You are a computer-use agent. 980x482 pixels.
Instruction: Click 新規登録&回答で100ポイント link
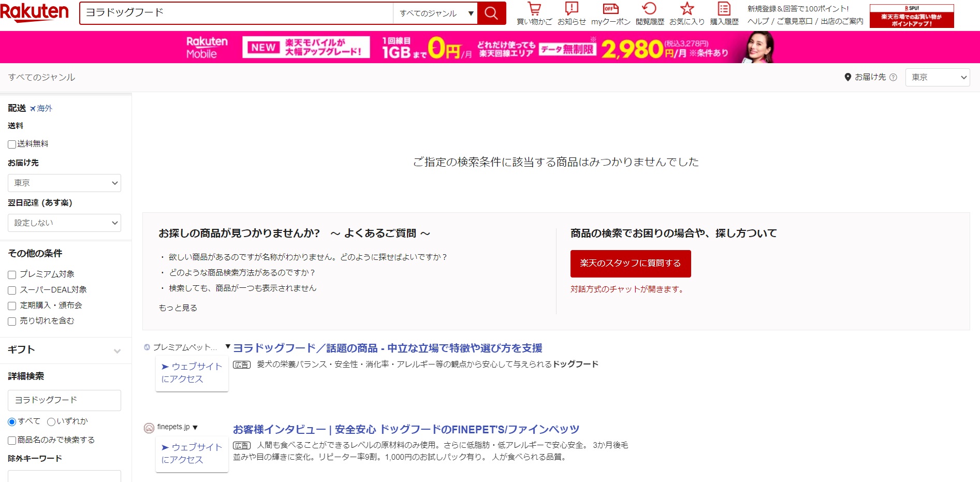click(798, 9)
